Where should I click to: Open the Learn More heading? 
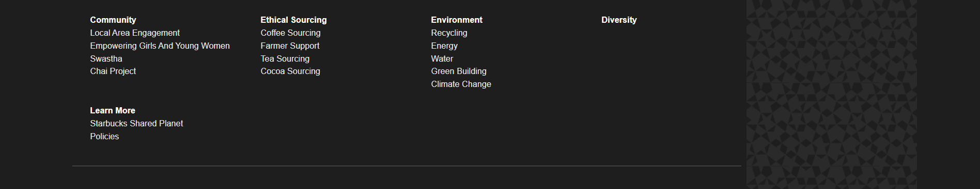click(x=113, y=110)
